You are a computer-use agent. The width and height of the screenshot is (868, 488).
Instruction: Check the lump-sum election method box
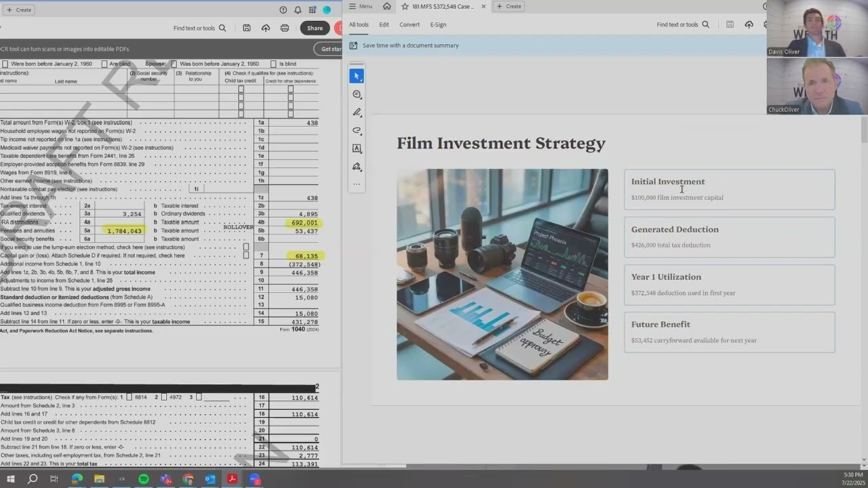pyautogui.click(x=245, y=247)
